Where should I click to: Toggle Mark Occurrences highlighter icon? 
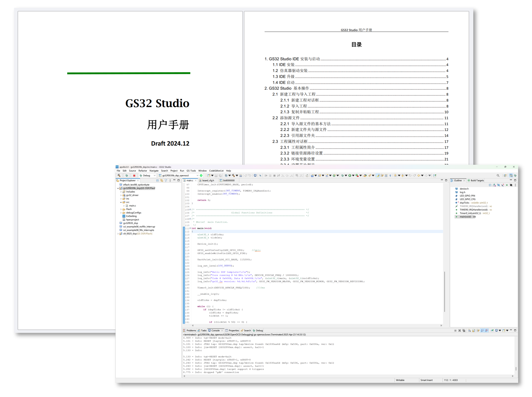click(x=378, y=175)
